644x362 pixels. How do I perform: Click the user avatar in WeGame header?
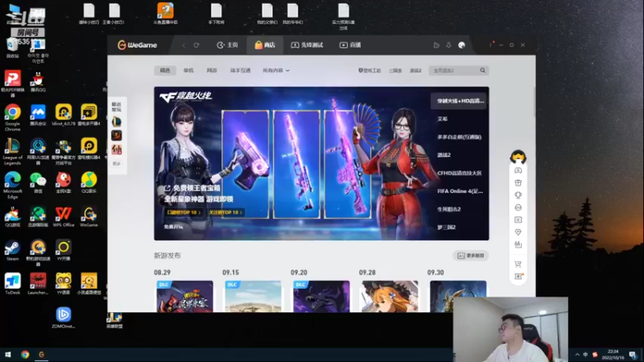click(x=461, y=45)
